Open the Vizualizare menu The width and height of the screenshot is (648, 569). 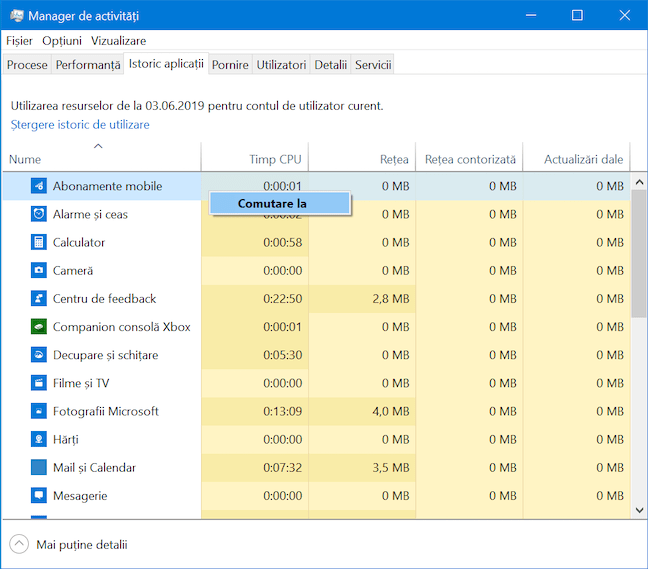pyautogui.click(x=119, y=41)
